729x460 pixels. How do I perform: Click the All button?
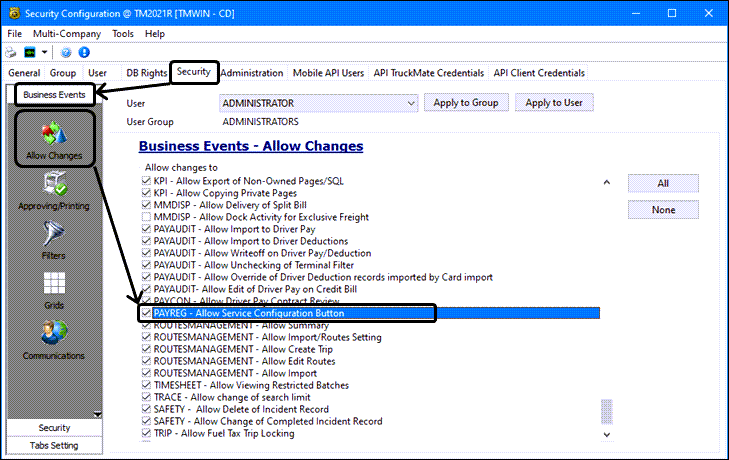pyautogui.click(x=663, y=183)
